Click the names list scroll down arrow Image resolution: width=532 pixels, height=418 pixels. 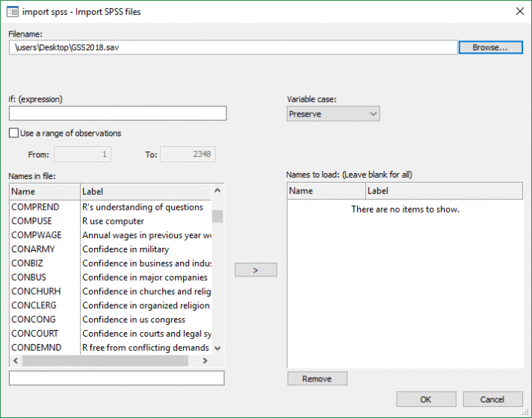click(x=217, y=348)
